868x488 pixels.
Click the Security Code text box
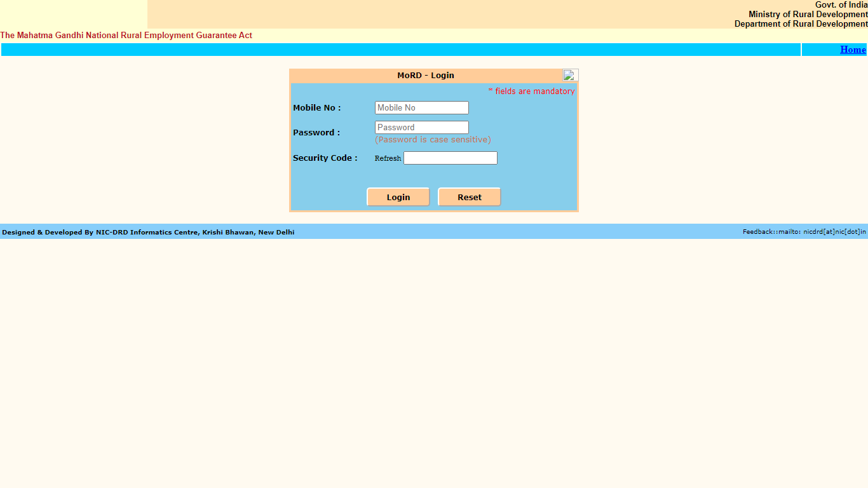point(451,158)
